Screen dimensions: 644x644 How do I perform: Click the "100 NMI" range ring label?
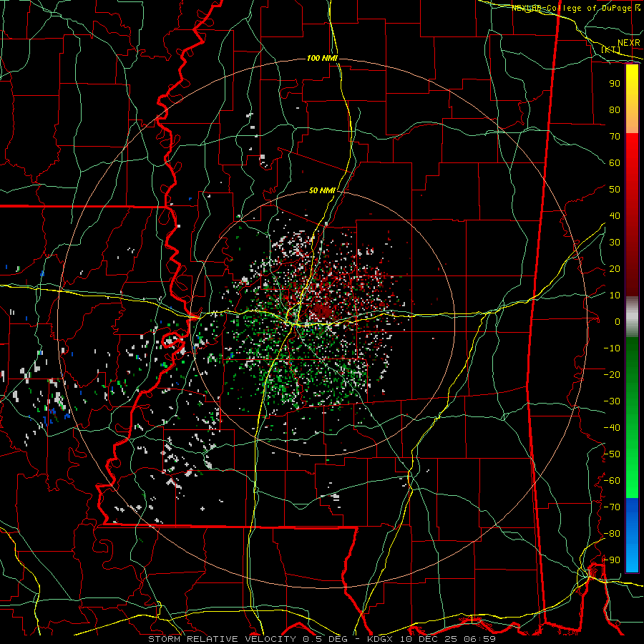[x=323, y=59]
